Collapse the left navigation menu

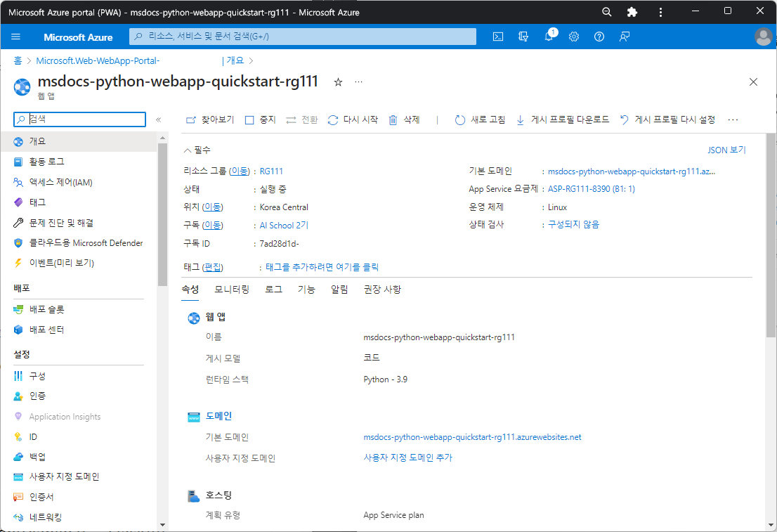[159, 119]
